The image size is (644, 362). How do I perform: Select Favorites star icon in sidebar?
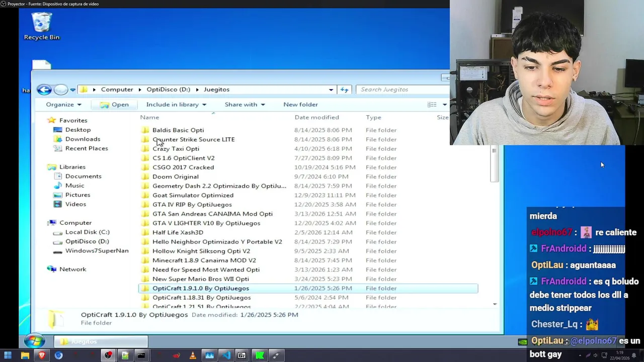[x=51, y=120]
